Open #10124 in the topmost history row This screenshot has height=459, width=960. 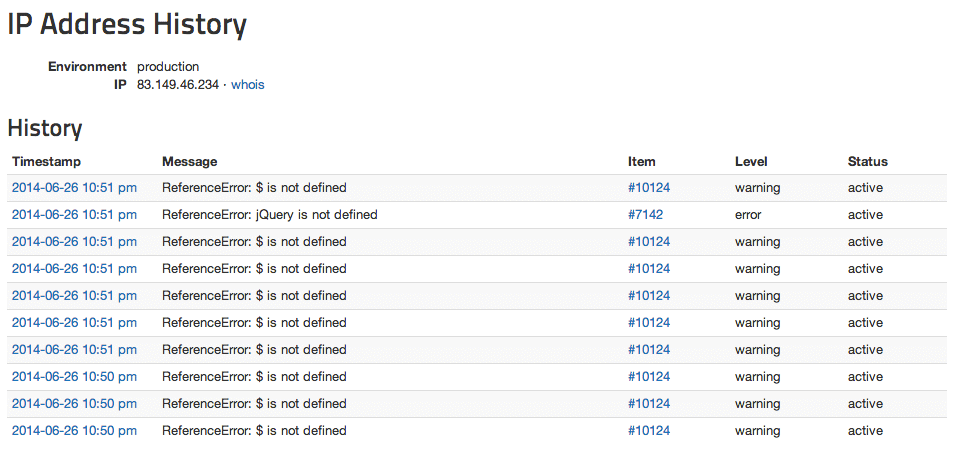649,187
